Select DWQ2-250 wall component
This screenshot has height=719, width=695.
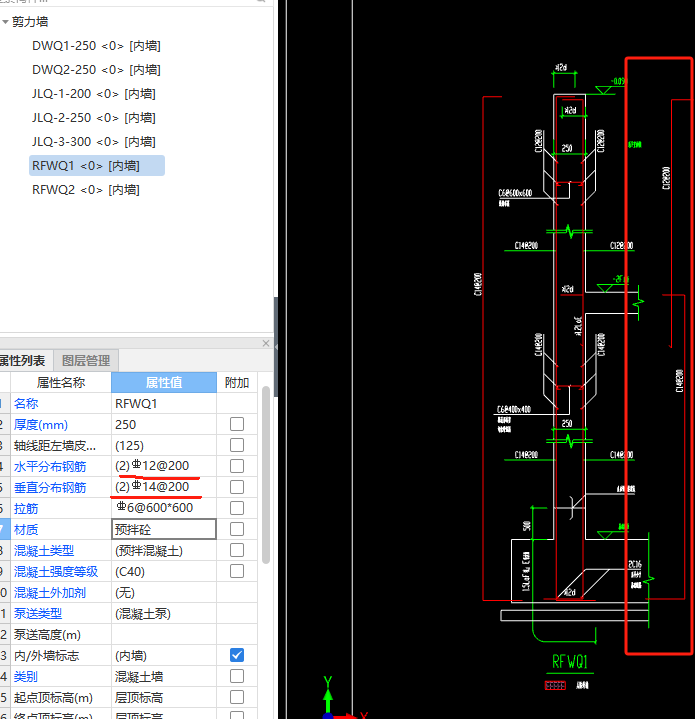[96, 70]
